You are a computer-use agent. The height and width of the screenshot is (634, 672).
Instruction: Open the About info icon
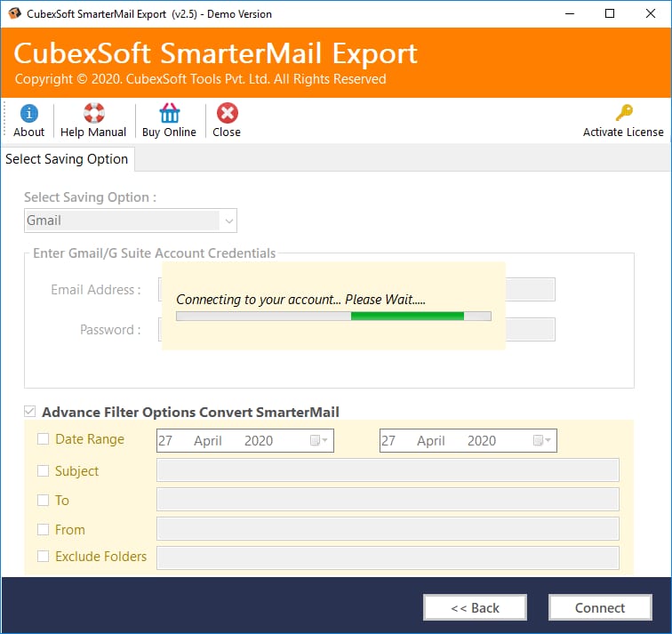point(28,114)
